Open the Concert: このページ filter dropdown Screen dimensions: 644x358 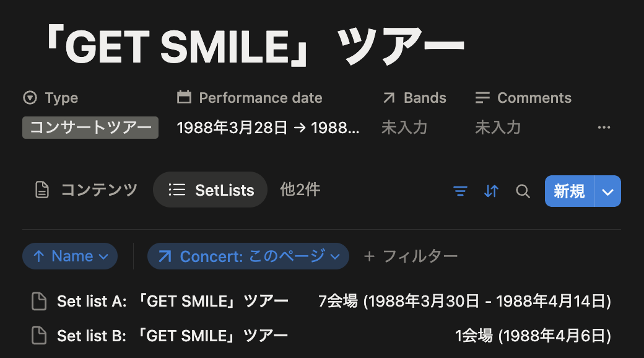click(248, 256)
